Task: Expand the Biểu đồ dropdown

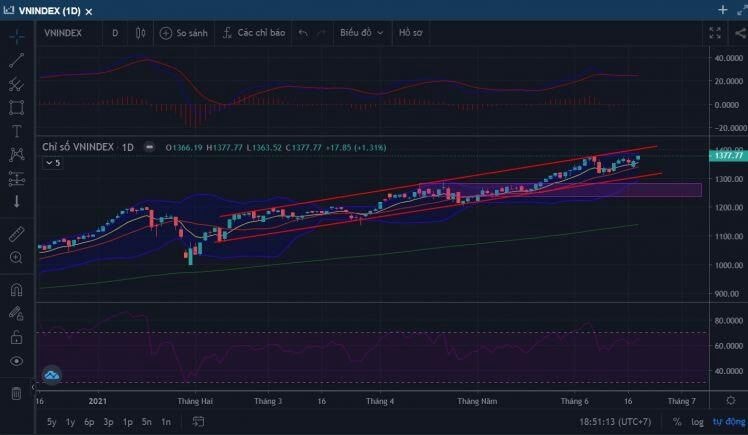Action: (x=362, y=33)
